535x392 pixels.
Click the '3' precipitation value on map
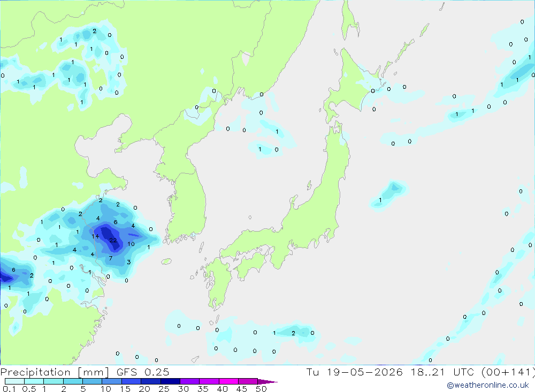click(128, 262)
